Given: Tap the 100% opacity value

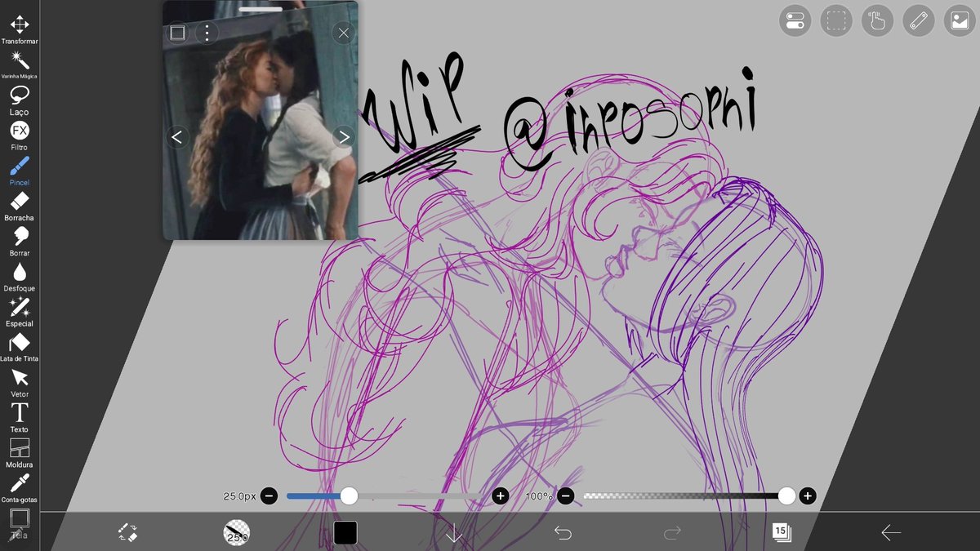Looking at the screenshot, I should pos(539,496).
